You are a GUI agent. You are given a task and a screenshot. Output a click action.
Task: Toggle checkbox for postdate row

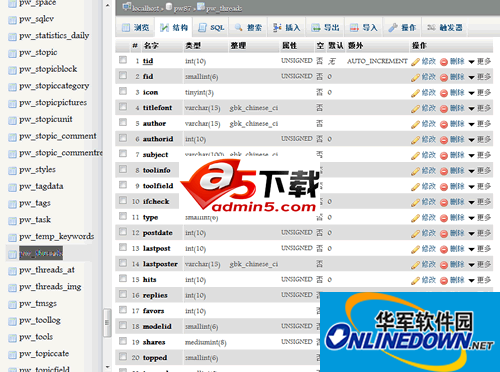point(123,231)
